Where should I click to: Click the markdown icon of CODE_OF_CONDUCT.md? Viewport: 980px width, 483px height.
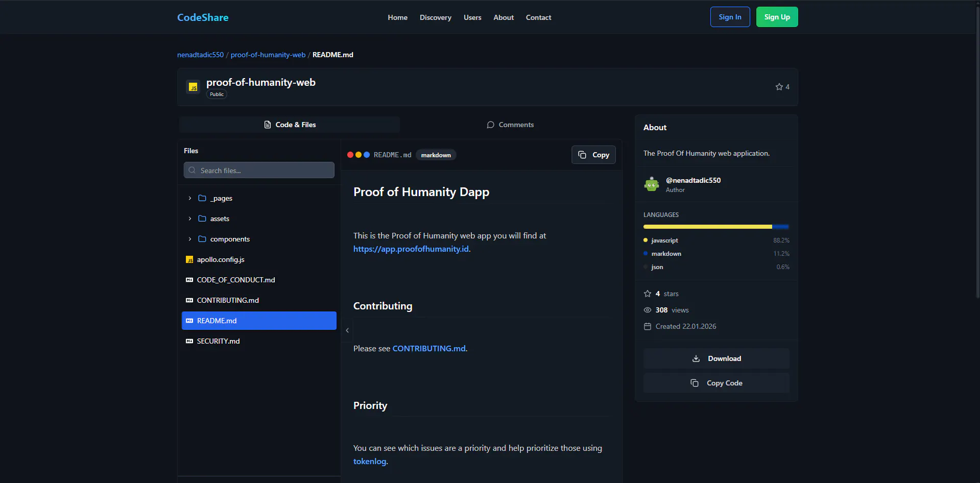click(189, 280)
